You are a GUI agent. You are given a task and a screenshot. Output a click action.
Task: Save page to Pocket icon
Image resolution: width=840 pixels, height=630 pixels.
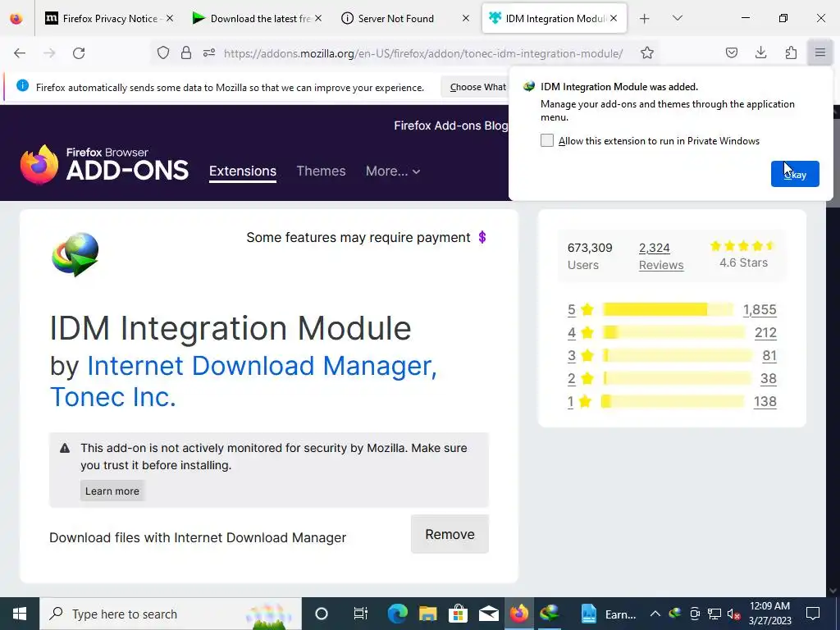[731, 52]
